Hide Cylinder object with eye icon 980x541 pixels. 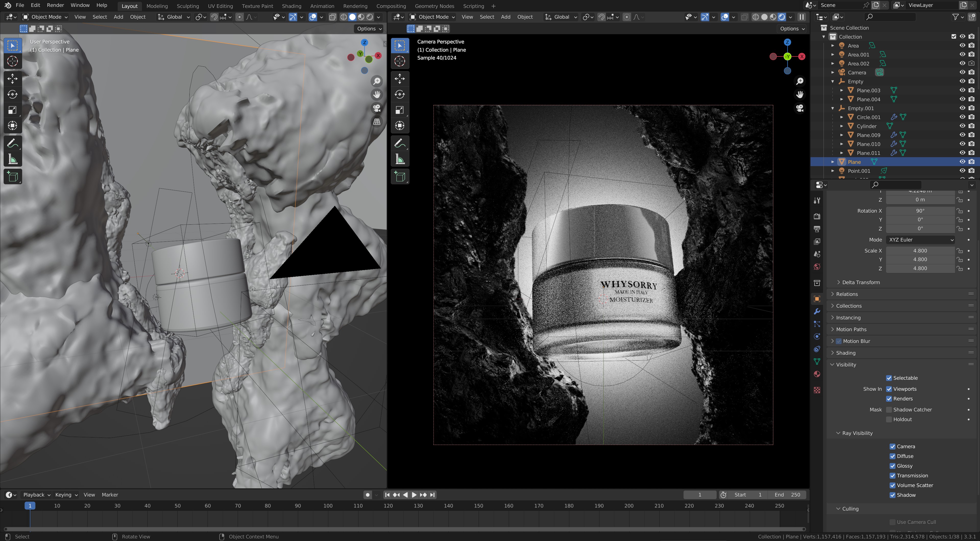tap(962, 126)
